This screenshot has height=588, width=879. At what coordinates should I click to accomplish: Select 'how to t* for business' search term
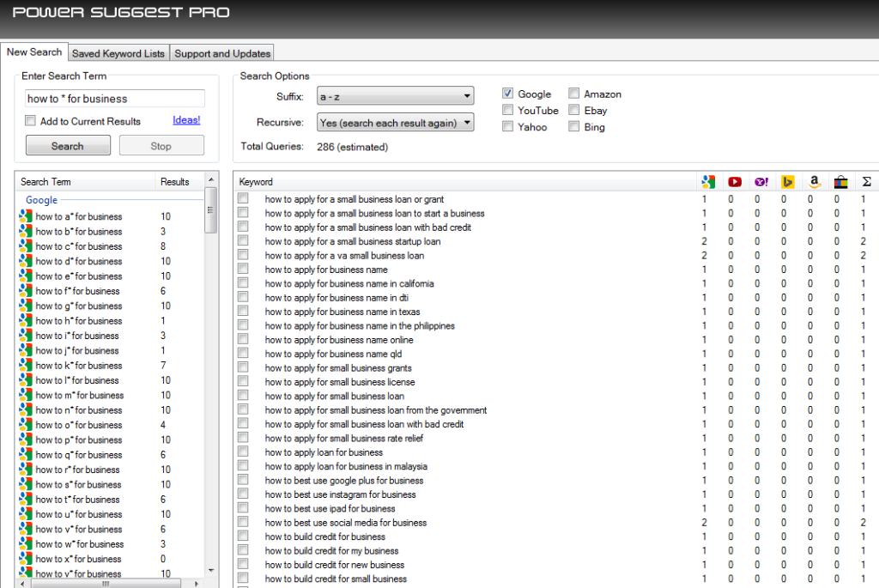77,500
